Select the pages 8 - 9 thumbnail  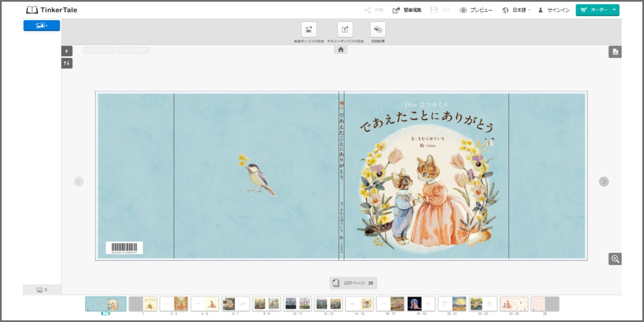[267, 304]
